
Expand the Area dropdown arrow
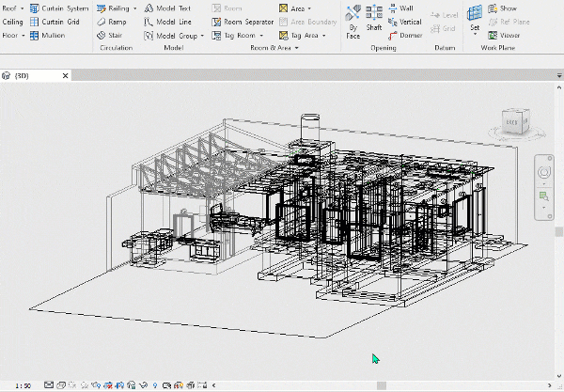coord(309,8)
